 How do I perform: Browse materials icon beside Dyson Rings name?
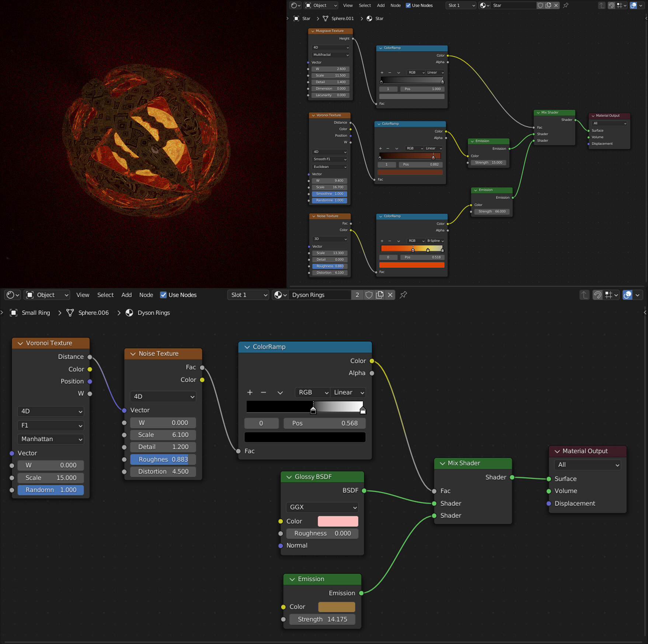281,295
